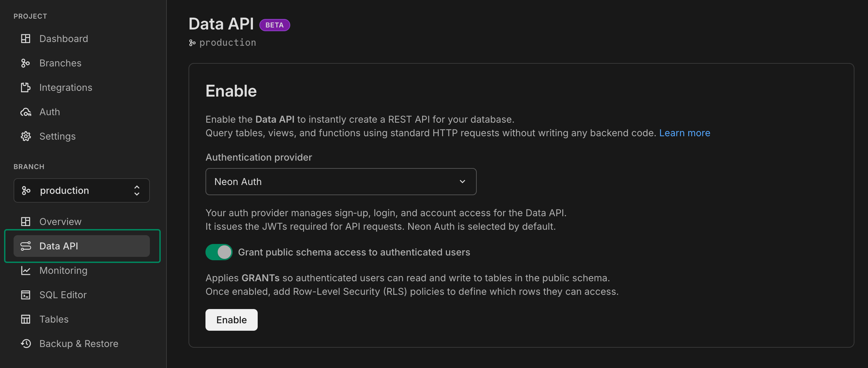The height and width of the screenshot is (368, 868).
Task: Select the SQL Editor icon
Action: coord(26,295)
